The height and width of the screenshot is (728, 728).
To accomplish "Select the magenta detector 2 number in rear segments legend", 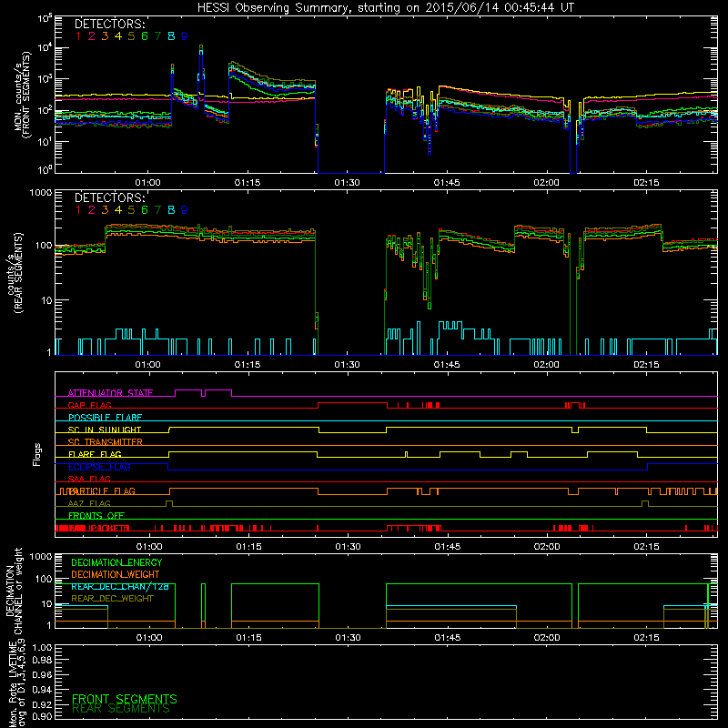I will (92, 210).
